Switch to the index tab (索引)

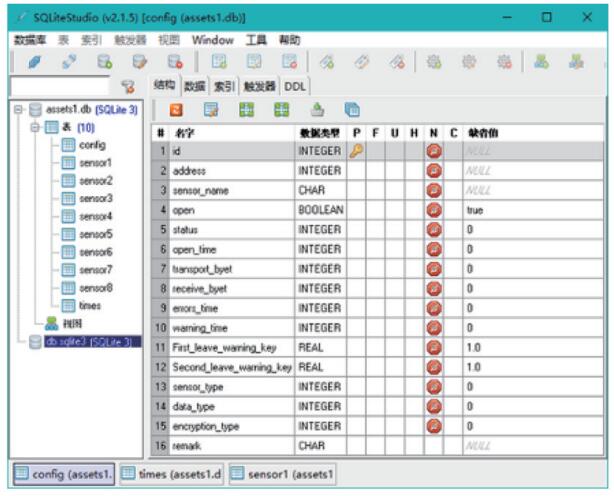point(224,86)
